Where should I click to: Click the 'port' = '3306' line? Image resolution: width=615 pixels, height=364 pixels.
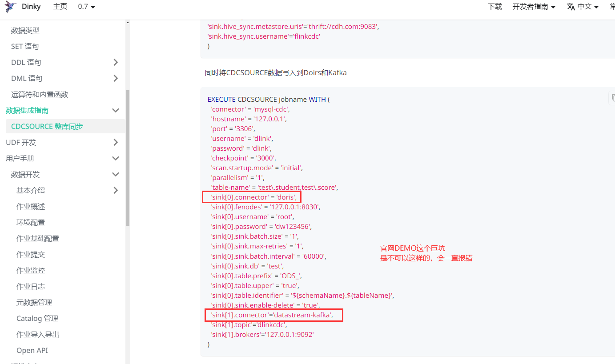pyautogui.click(x=233, y=129)
